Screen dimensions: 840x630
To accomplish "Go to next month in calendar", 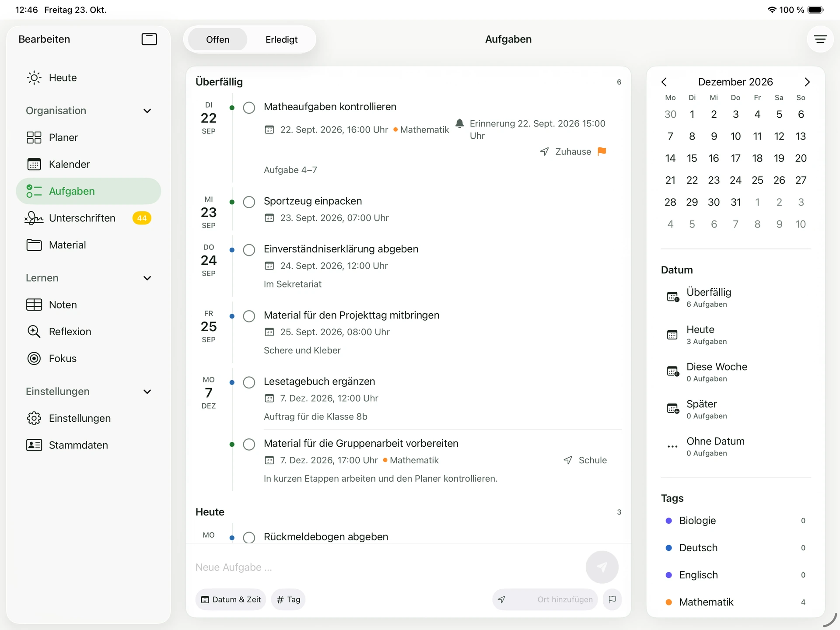I will click(807, 82).
